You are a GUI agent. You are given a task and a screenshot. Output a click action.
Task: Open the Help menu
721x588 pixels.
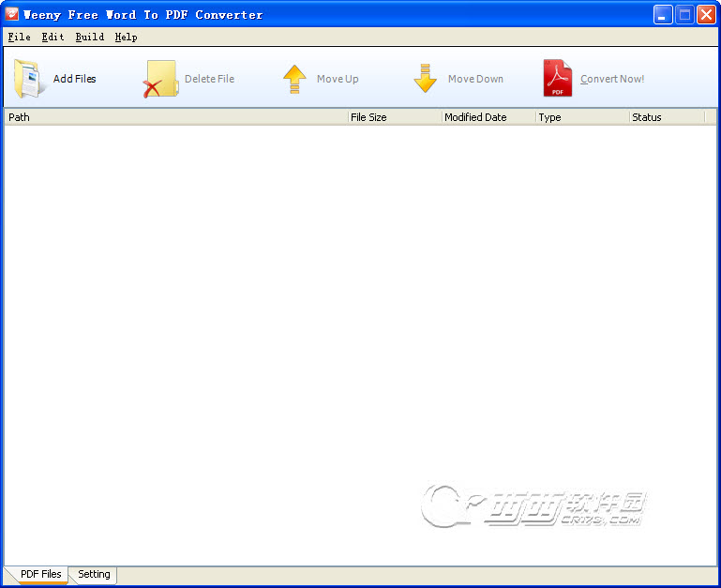(x=126, y=37)
